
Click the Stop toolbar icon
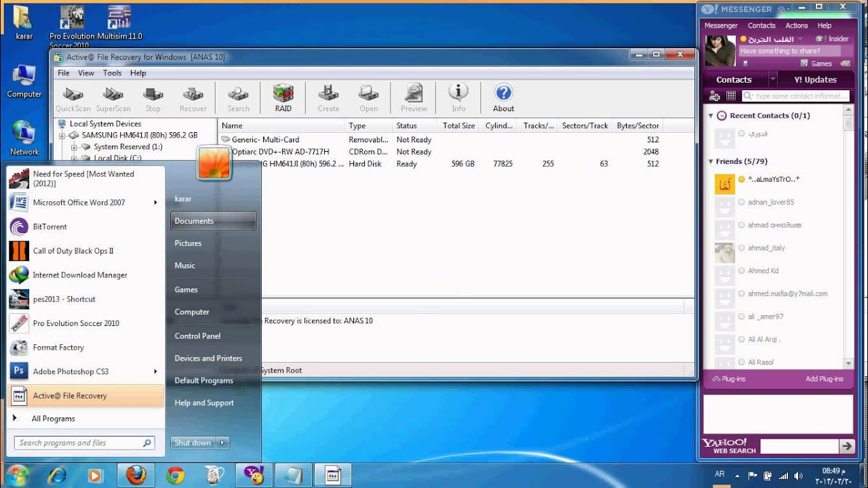coord(153,98)
